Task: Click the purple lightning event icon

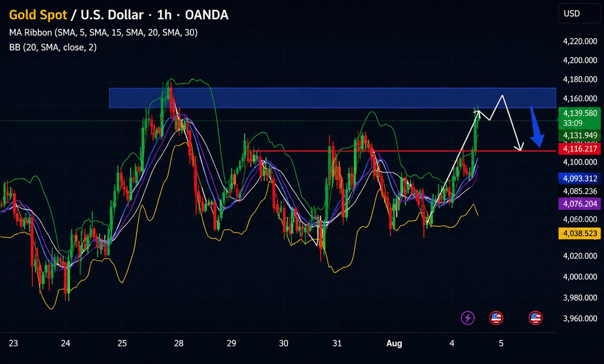Action: (468, 317)
